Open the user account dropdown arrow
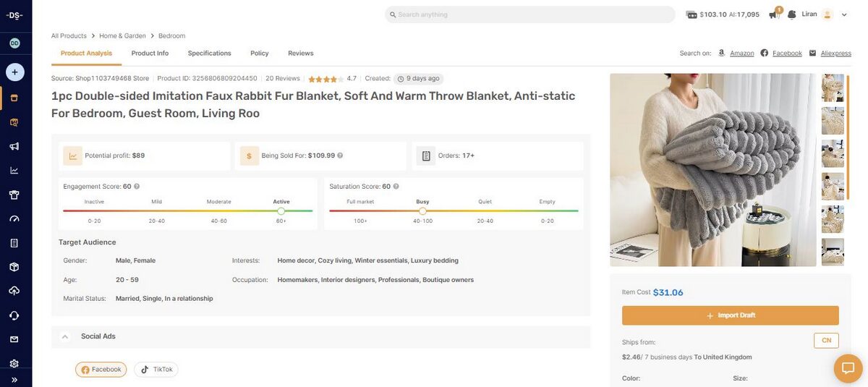 click(x=844, y=14)
